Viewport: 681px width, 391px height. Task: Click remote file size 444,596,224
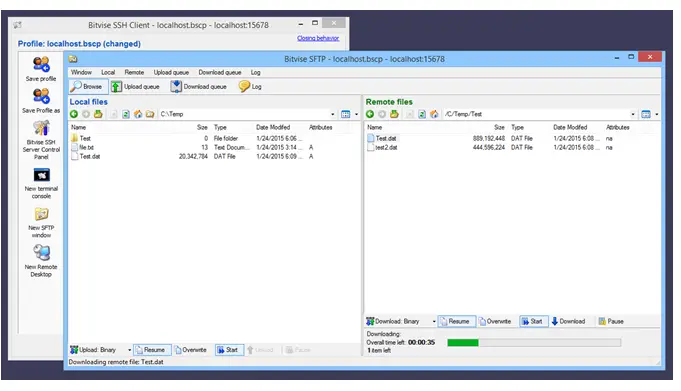coord(489,147)
